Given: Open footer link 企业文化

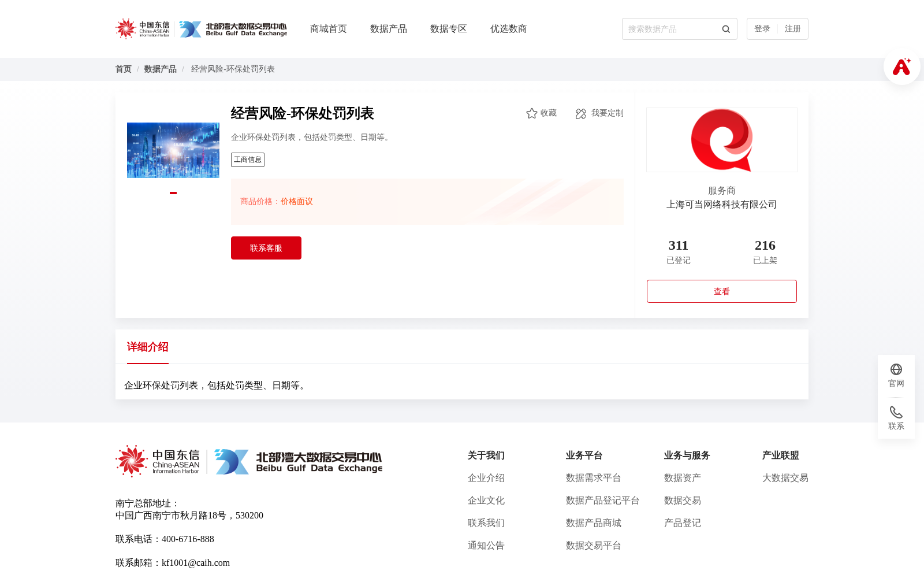Looking at the screenshot, I should (486, 501).
